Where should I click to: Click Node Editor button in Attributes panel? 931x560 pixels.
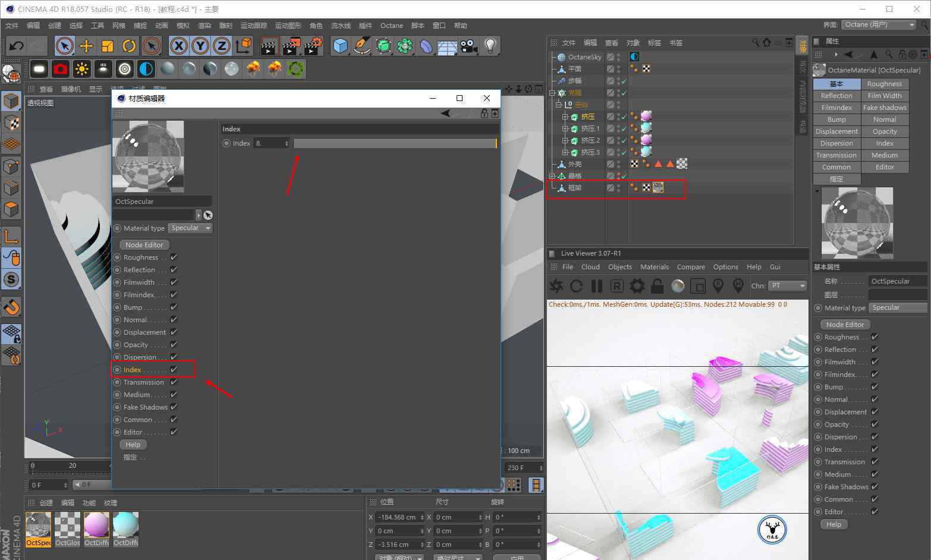pyautogui.click(x=845, y=325)
